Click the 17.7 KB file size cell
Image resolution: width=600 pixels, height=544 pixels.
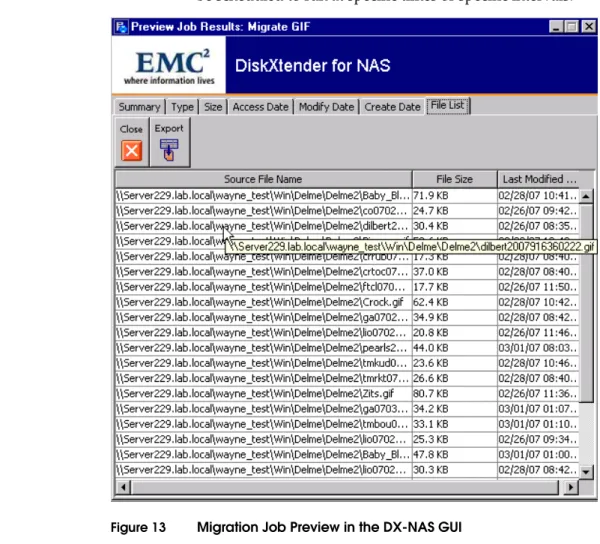(x=455, y=287)
